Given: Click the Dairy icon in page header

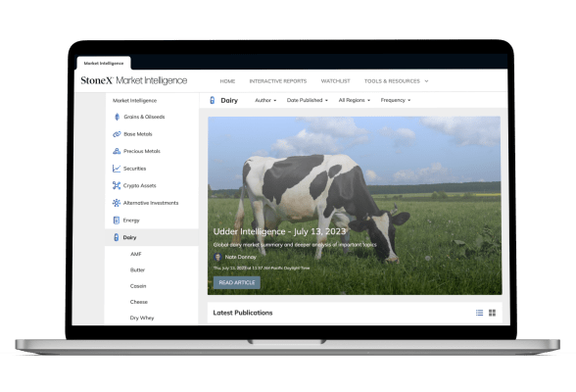Looking at the screenshot, I should 213,100.
